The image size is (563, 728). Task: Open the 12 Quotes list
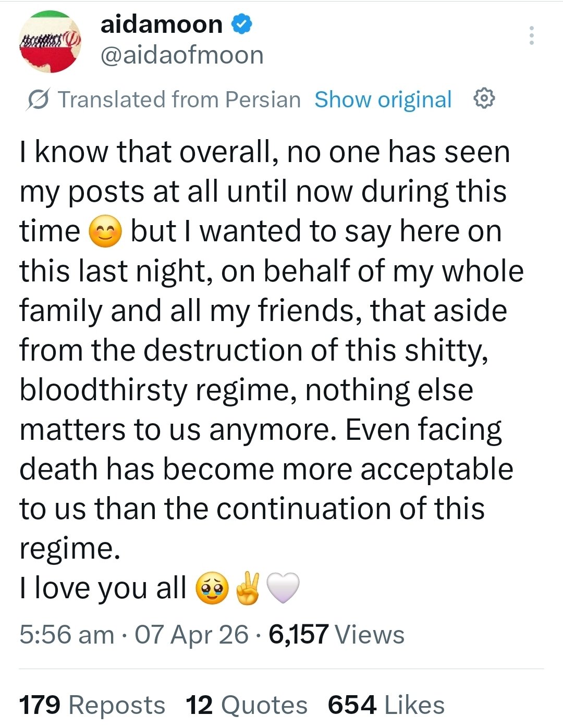pyautogui.click(x=247, y=705)
